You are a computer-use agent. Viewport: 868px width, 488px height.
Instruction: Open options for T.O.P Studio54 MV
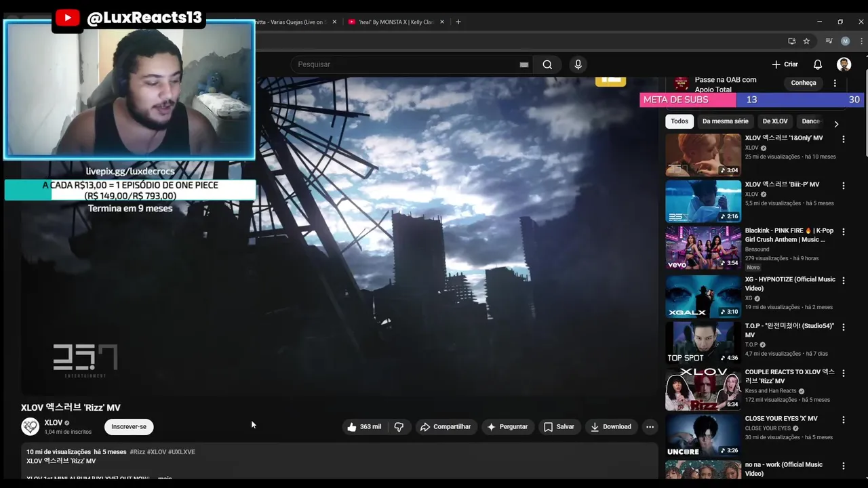point(844,327)
